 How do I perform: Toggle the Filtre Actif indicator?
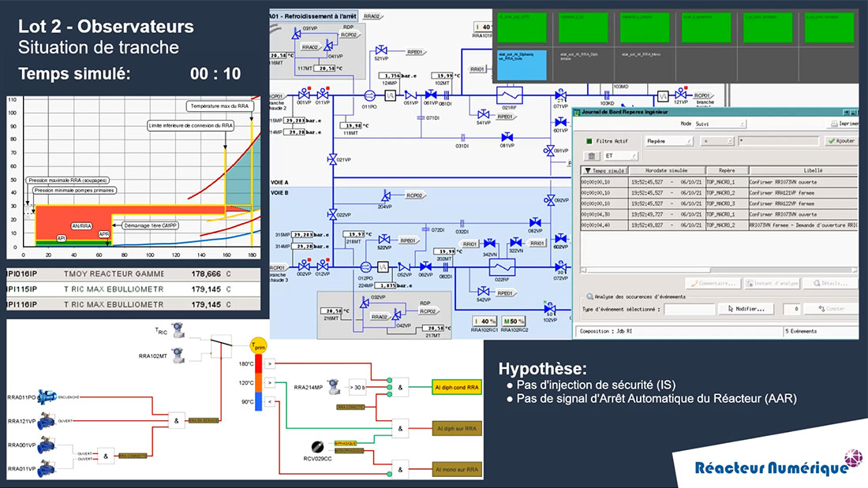click(x=589, y=141)
